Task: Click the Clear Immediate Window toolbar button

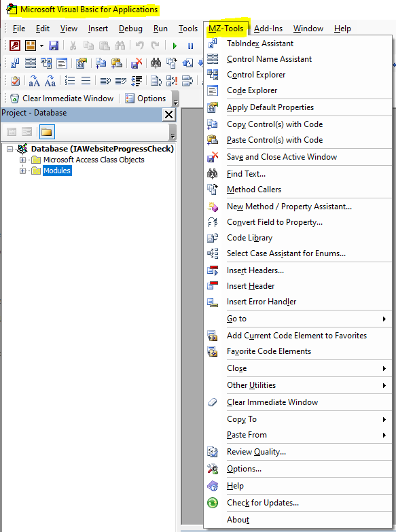Action: [x=62, y=99]
